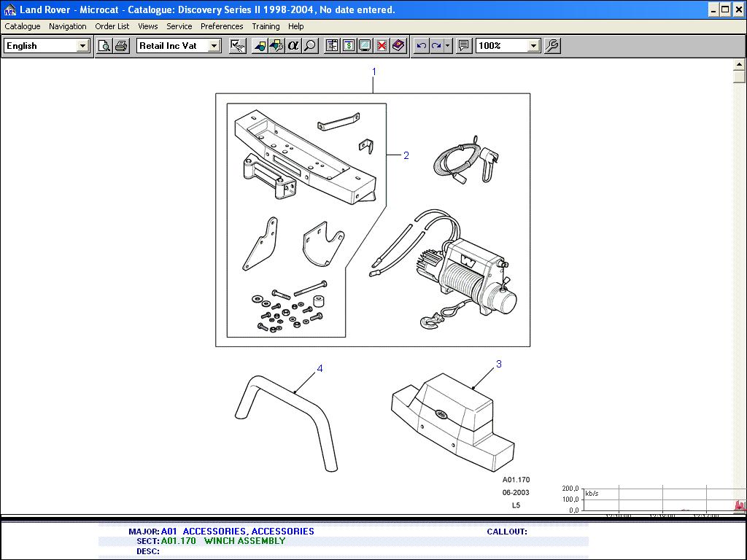Image resolution: width=747 pixels, height=560 pixels.
Task: Open the Order List menu
Action: click(x=112, y=26)
